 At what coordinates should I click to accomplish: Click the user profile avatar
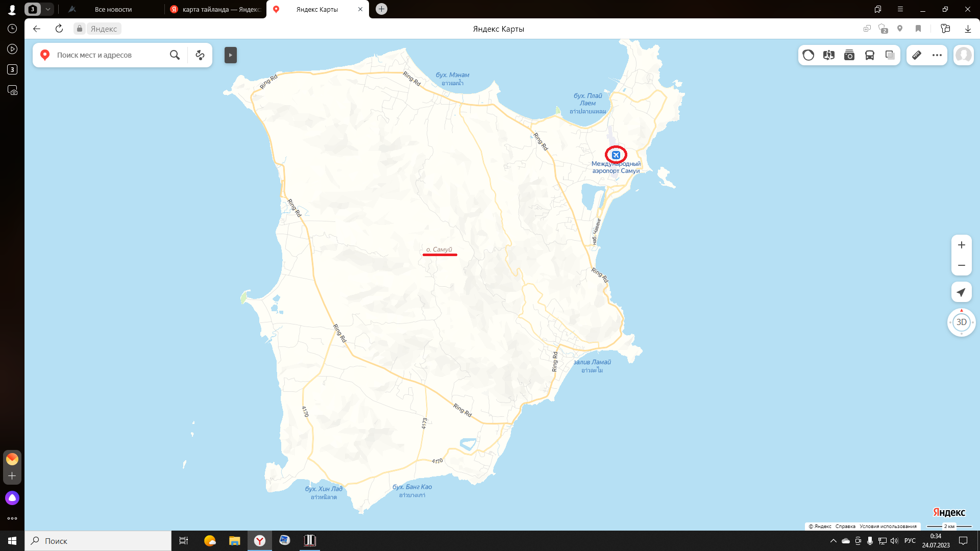tap(964, 55)
